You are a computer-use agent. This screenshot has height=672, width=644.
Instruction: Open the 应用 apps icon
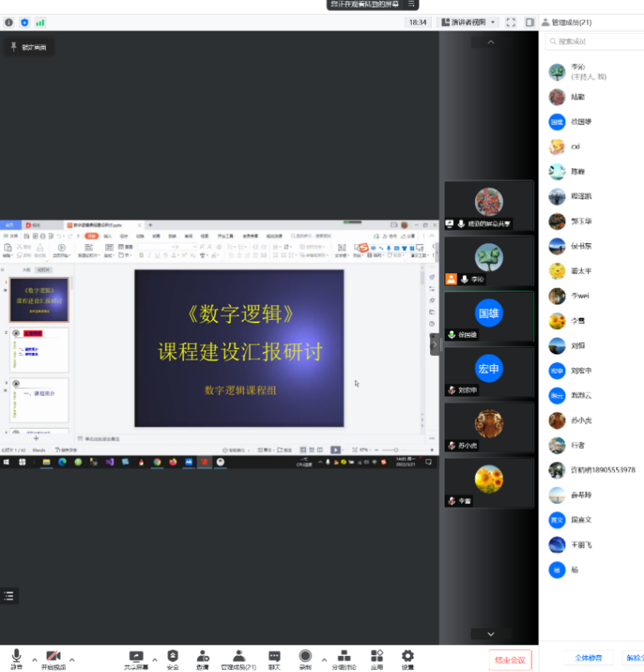(x=376, y=657)
